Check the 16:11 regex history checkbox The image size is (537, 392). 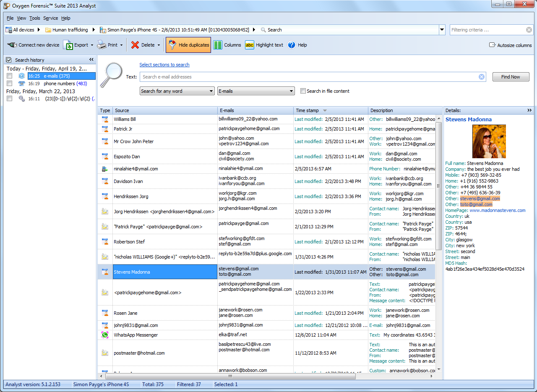[9, 99]
